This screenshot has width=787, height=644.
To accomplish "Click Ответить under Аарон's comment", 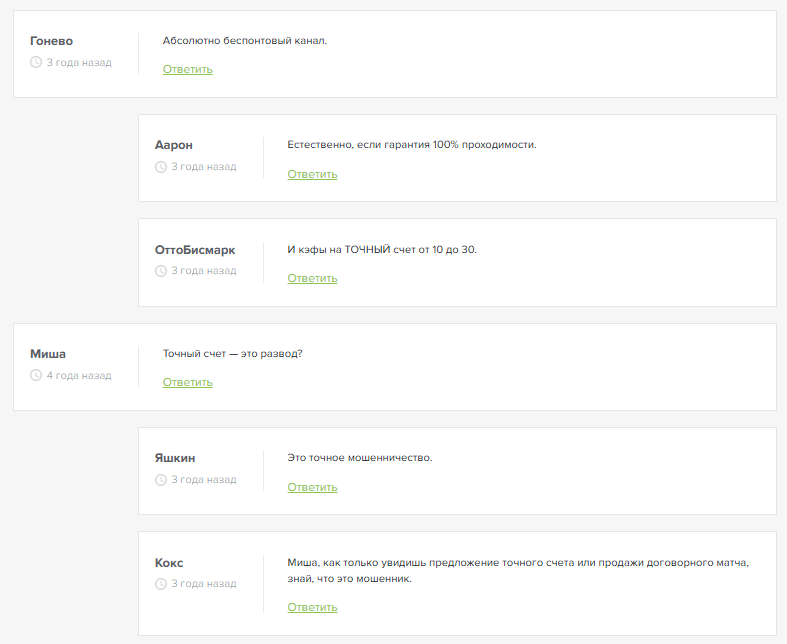I will click(312, 174).
